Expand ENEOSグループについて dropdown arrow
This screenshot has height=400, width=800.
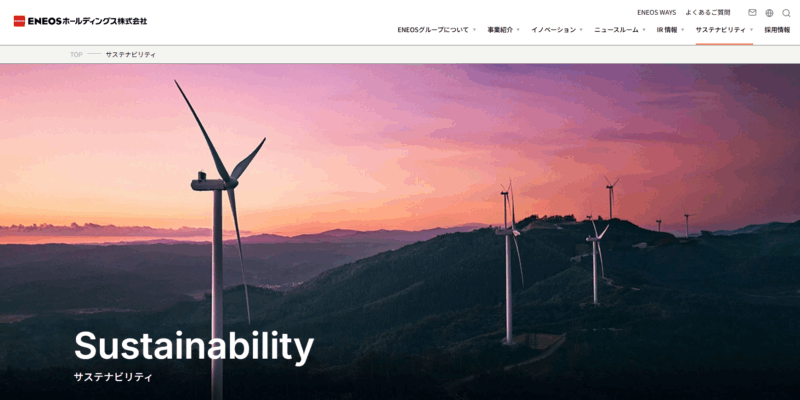[x=474, y=30]
